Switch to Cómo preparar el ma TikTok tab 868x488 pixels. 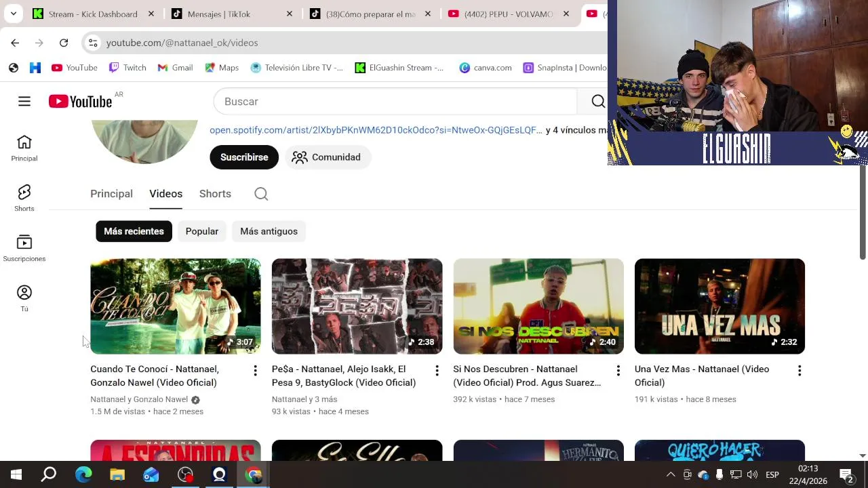pos(370,14)
